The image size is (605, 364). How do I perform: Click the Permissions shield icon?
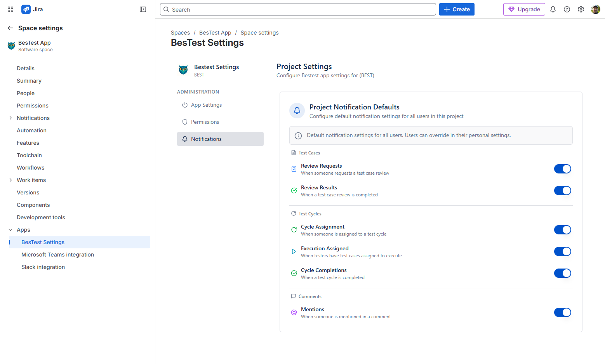tap(185, 122)
